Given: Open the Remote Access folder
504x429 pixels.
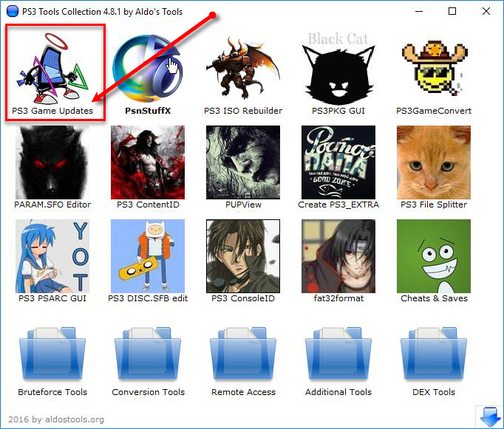Looking at the screenshot, I should (x=243, y=353).
